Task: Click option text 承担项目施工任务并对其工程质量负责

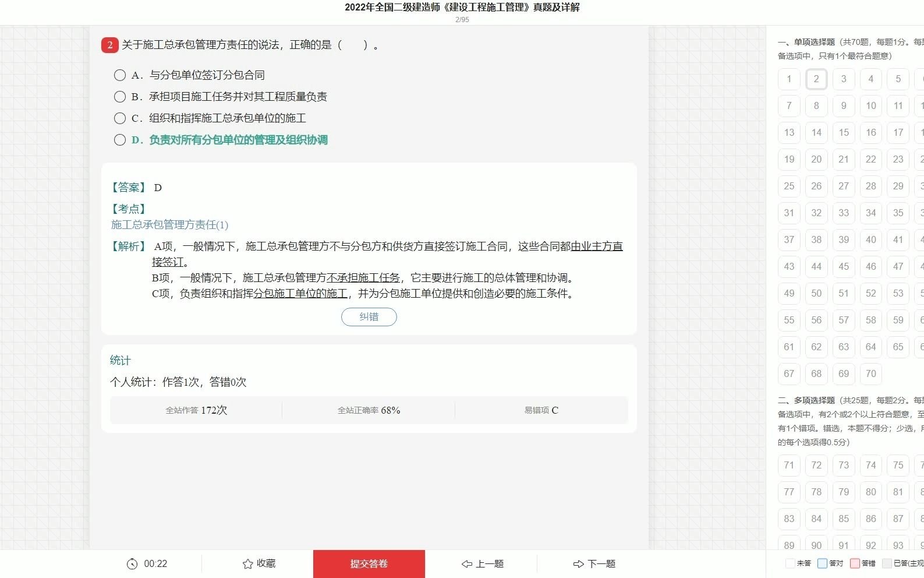Action: 238,97
